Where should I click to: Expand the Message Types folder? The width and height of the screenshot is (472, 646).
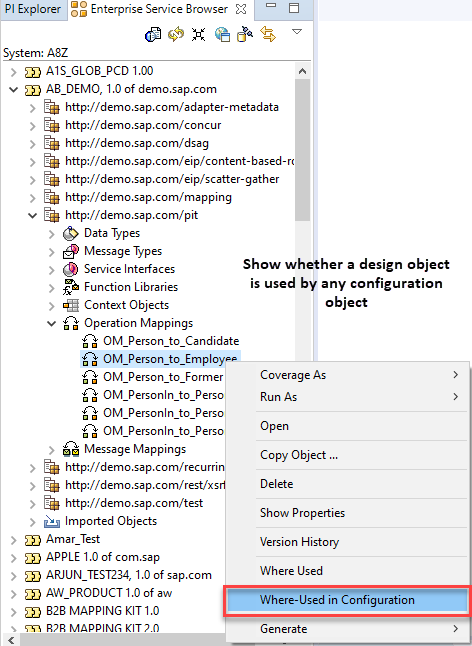[x=51, y=252]
